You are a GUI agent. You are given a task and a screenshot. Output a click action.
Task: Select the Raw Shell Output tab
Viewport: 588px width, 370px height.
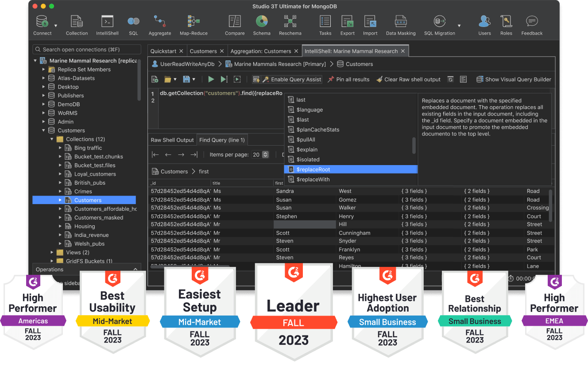pos(172,140)
